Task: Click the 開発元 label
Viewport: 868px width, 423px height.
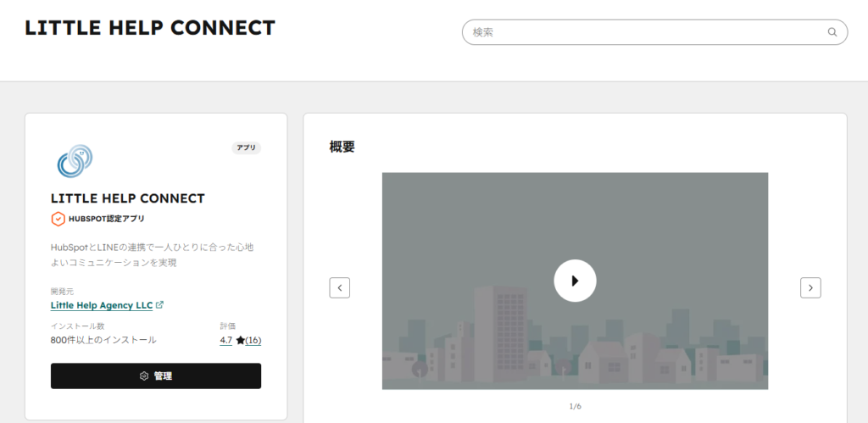Action: pyautogui.click(x=62, y=292)
